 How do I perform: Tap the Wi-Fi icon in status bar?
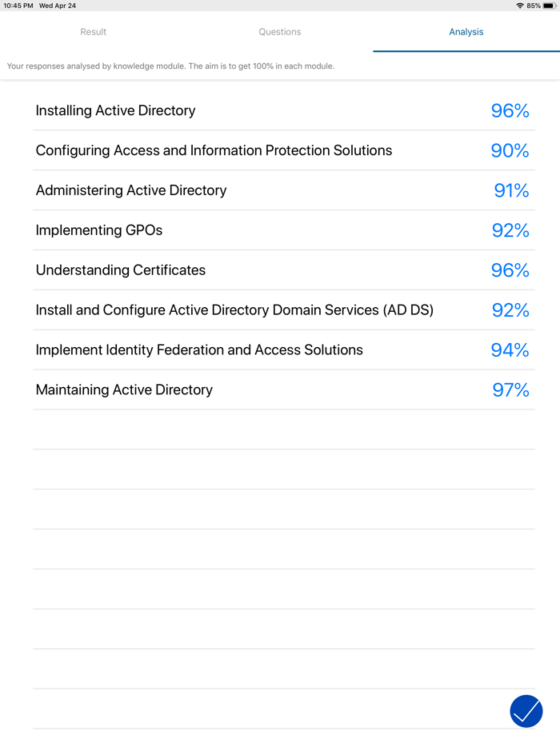pyautogui.click(x=521, y=6)
